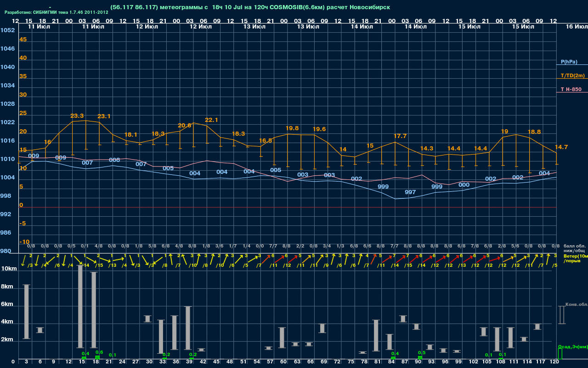Click the 19.6 temperature label
The height and width of the screenshot is (368, 588).
(319, 129)
